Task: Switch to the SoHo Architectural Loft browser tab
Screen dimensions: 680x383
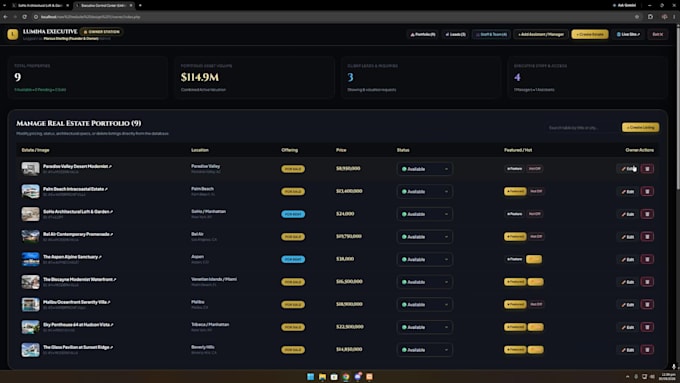Action: click(x=39, y=5)
